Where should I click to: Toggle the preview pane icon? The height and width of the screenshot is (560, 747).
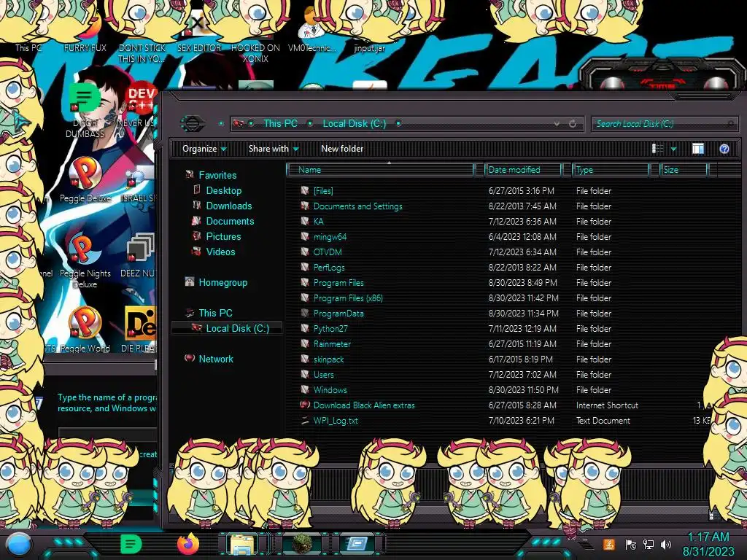pos(698,149)
